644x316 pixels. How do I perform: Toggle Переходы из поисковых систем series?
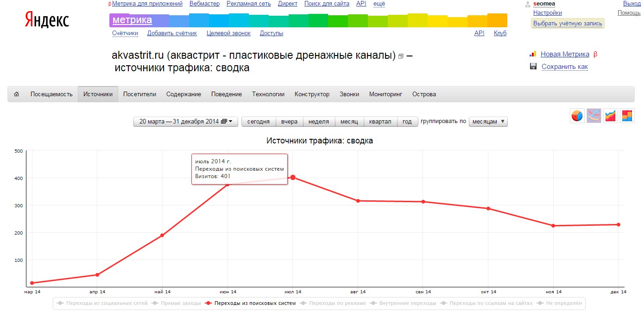point(250,304)
